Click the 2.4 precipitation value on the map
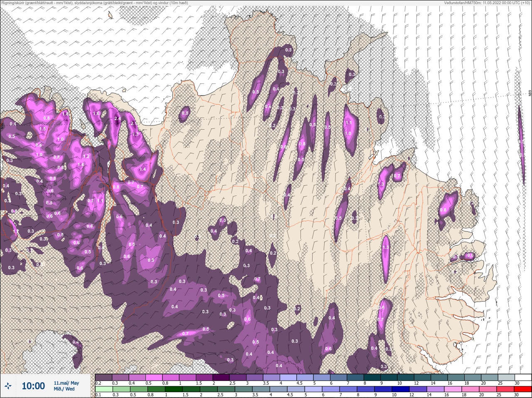Image resolution: width=532 pixels, height=398 pixels. coord(118,119)
